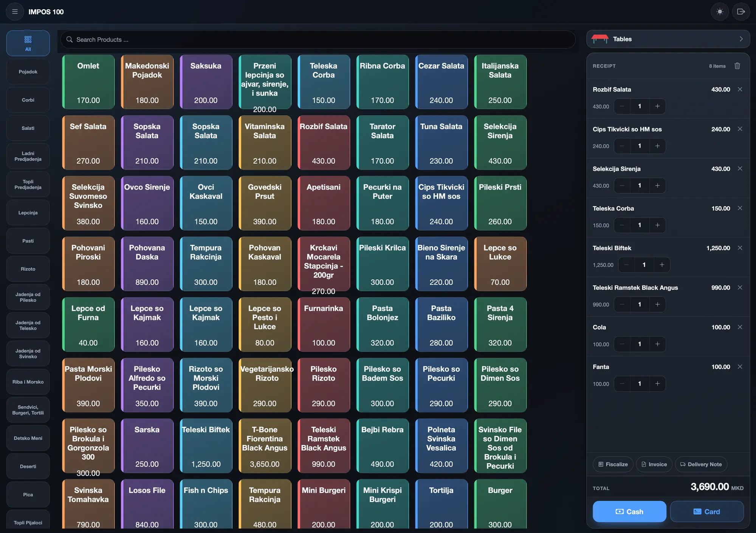The width and height of the screenshot is (756, 533).
Task: Open the Deserti category
Action: click(x=28, y=467)
